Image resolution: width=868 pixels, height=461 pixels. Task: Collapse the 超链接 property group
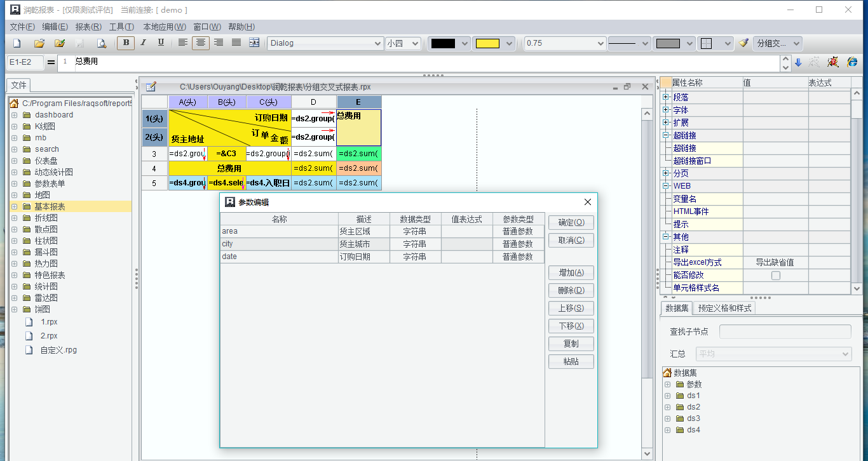click(666, 135)
